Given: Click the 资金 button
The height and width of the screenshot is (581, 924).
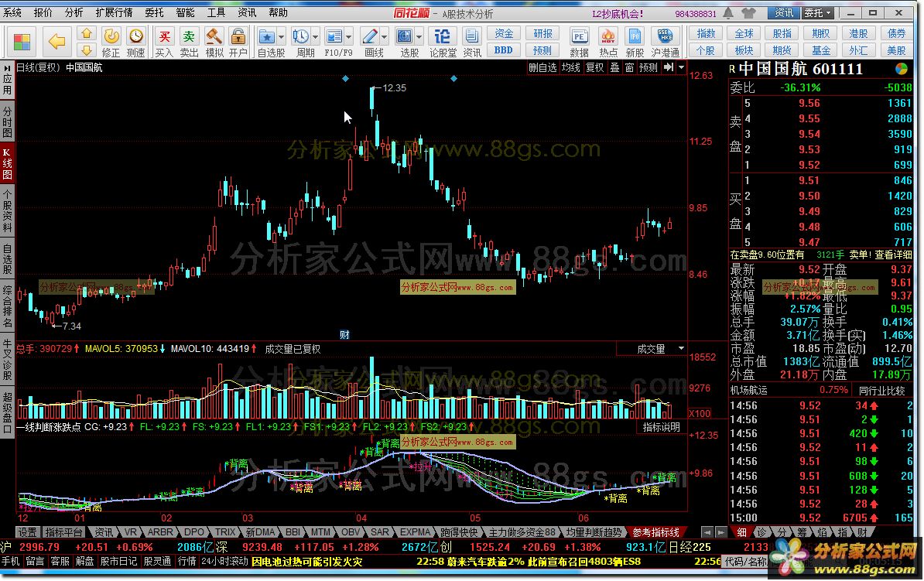Looking at the screenshot, I should tap(503, 33).
